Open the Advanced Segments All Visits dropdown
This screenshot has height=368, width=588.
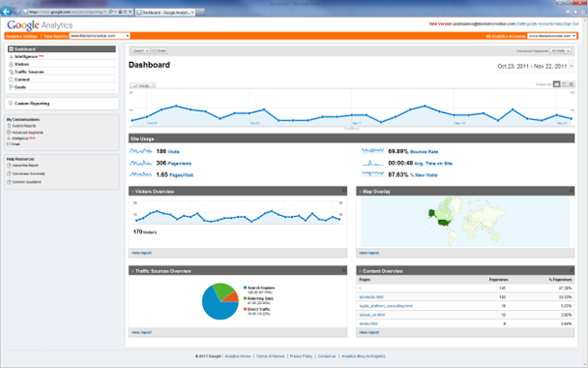pos(561,51)
